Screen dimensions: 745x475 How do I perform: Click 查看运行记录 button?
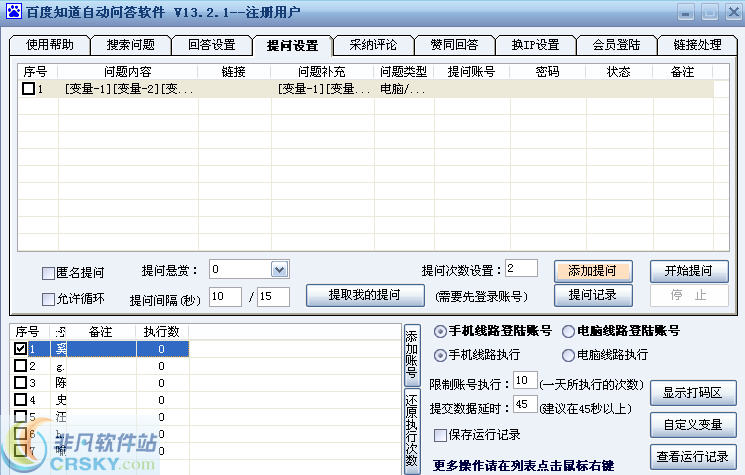[x=693, y=457]
